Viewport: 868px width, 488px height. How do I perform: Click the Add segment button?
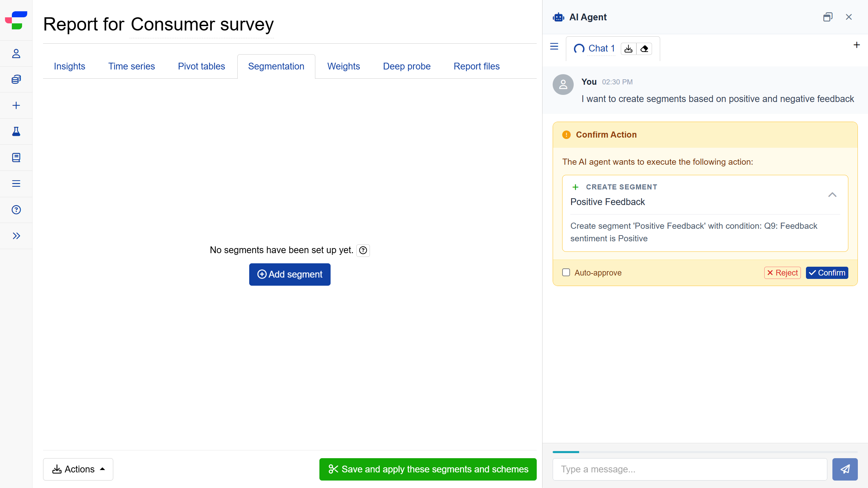[x=290, y=274]
